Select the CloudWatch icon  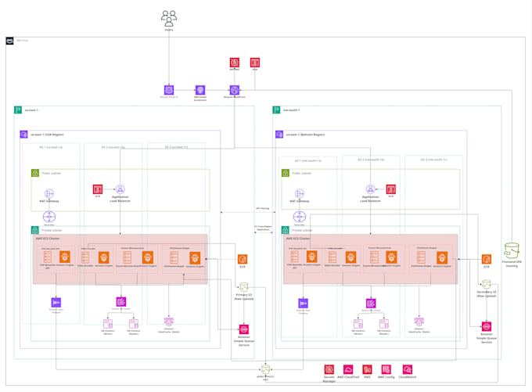tap(407, 369)
